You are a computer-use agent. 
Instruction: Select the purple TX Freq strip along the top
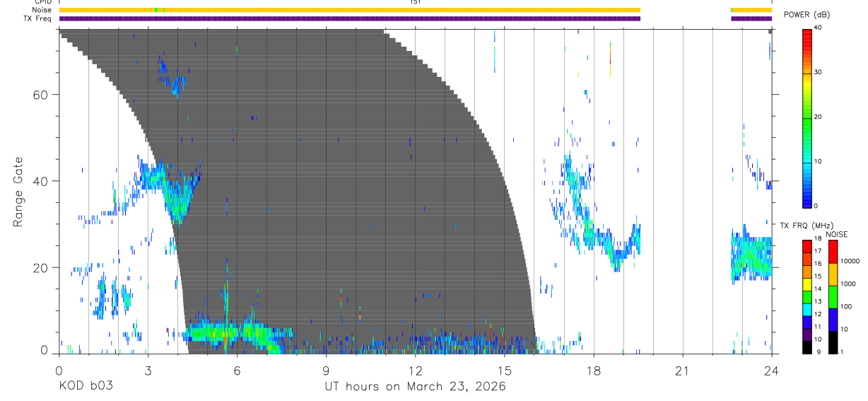[350, 18]
